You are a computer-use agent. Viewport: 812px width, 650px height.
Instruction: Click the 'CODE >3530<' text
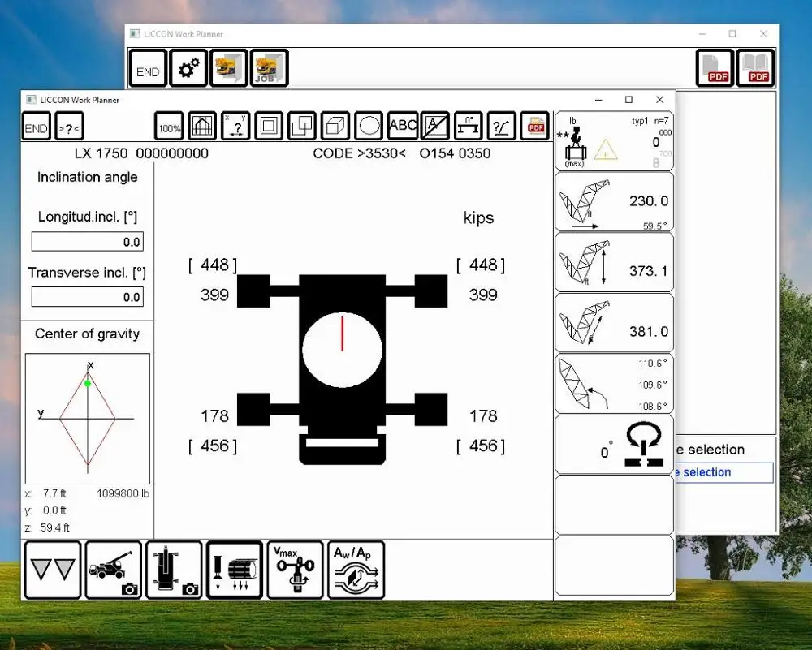(360, 153)
